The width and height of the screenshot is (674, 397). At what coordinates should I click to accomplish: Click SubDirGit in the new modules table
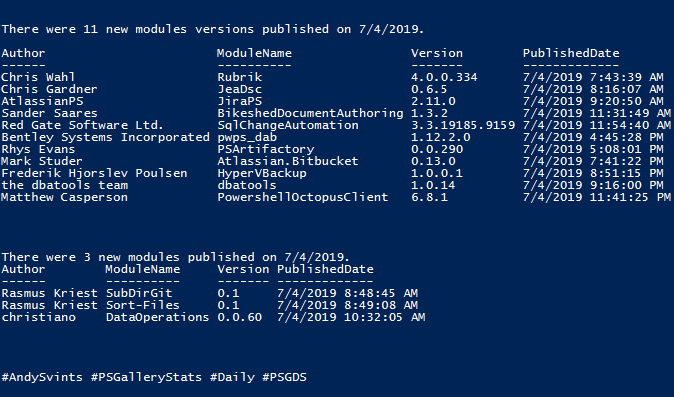pos(139,293)
